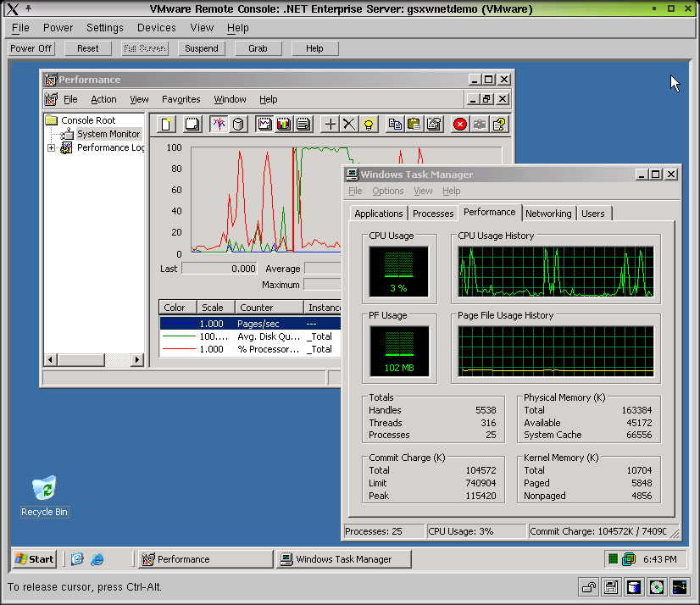700x605 pixels.
Task: Click the VMware Power Off button
Action: click(31, 48)
